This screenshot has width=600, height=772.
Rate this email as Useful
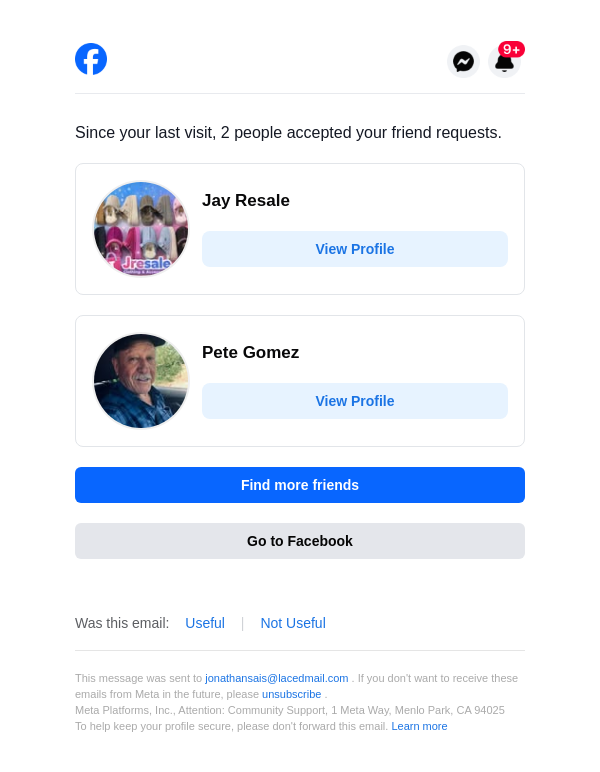click(205, 623)
